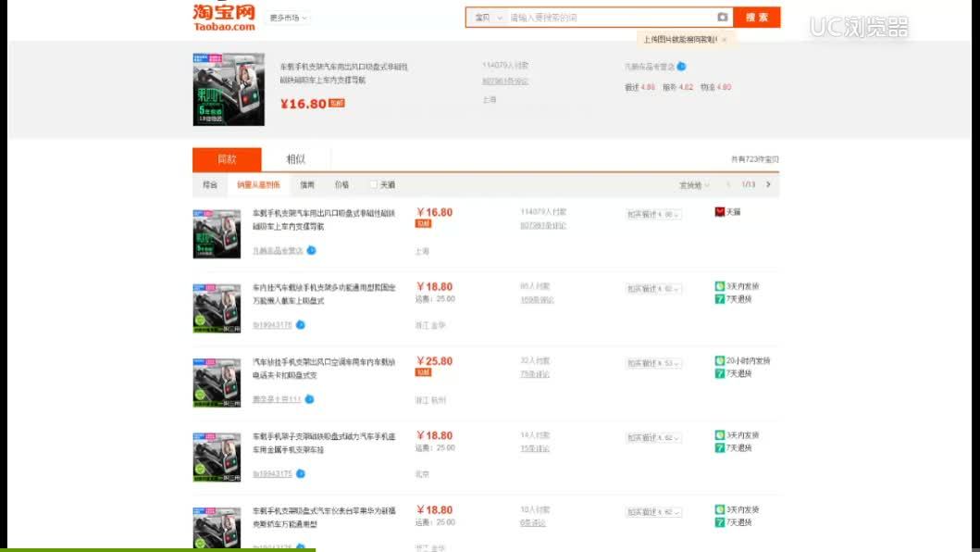Open reviews link of the ¥16.80 first listing
980x552 pixels.
click(543, 225)
